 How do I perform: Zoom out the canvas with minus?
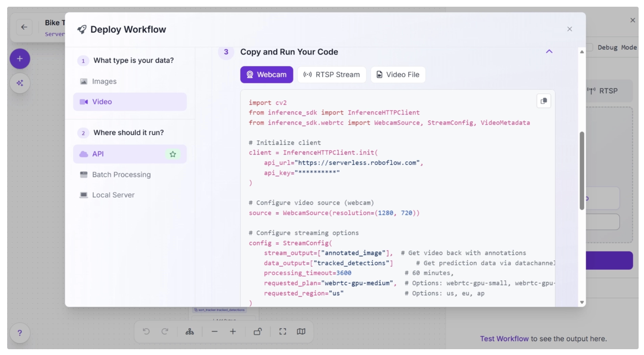tap(214, 332)
